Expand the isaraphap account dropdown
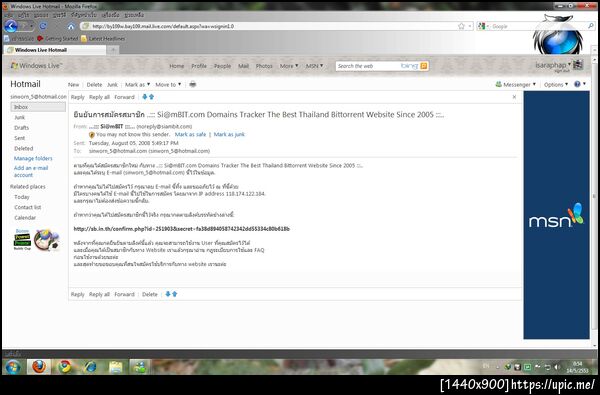Image resolution: width=600 pixels, height=395 pixels. click(553, 65)
